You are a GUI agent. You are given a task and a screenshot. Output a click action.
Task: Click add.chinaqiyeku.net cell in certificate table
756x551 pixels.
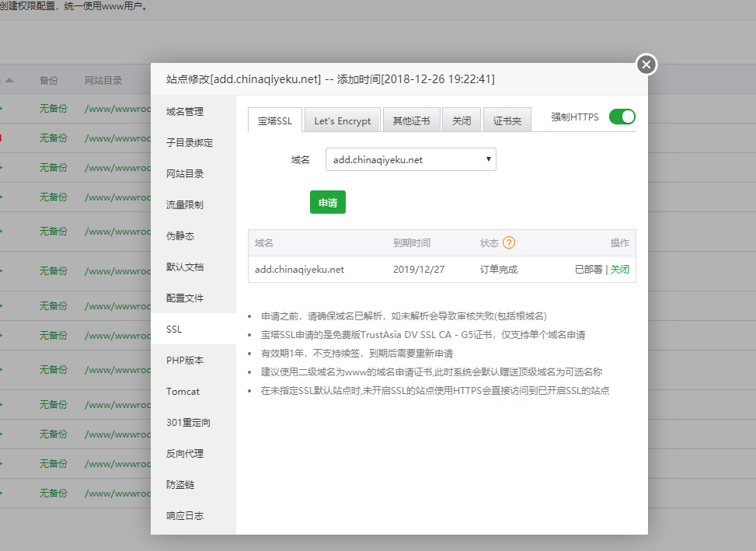coord(299,269)
